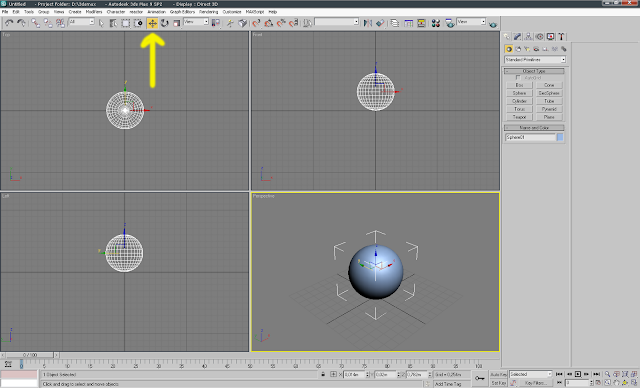
Task: Click the Sphere primitive button
Action: [519, 93]
